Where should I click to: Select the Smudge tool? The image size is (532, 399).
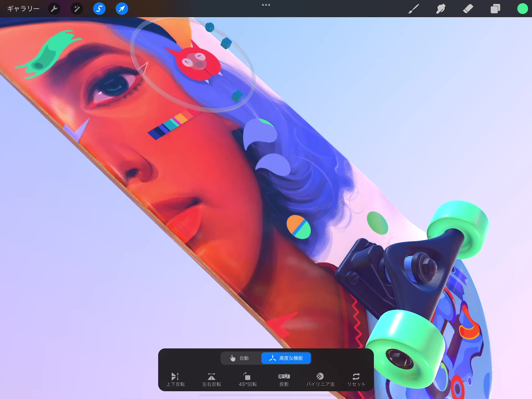(441, 9)
